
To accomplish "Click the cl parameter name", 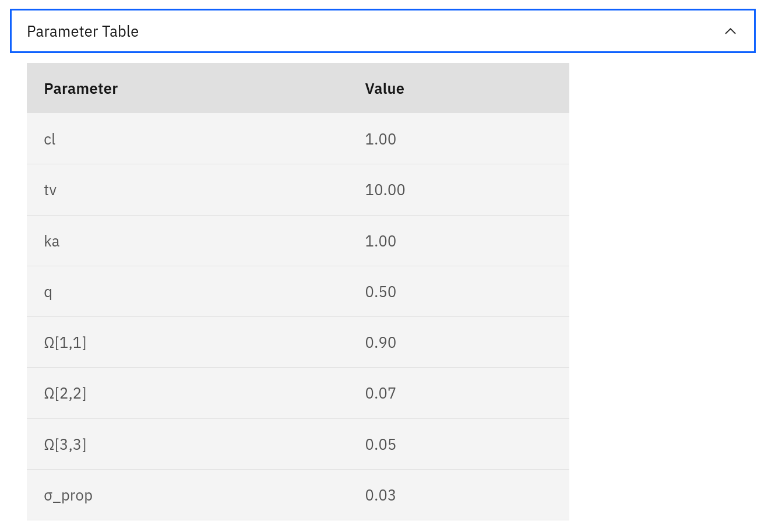I will click(x=50, y=139).
